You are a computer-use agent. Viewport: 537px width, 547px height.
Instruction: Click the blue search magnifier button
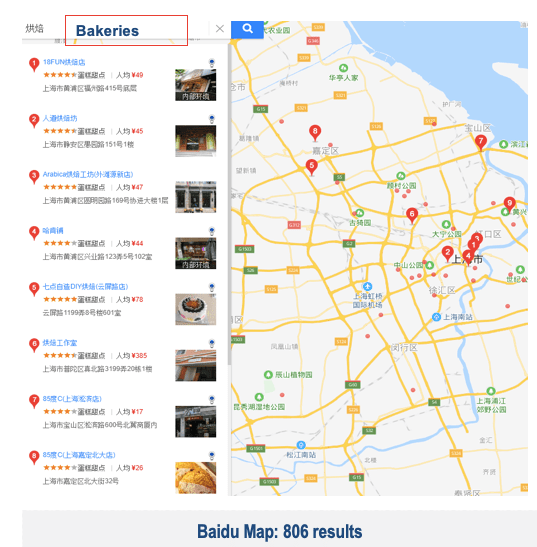(247, 29)
